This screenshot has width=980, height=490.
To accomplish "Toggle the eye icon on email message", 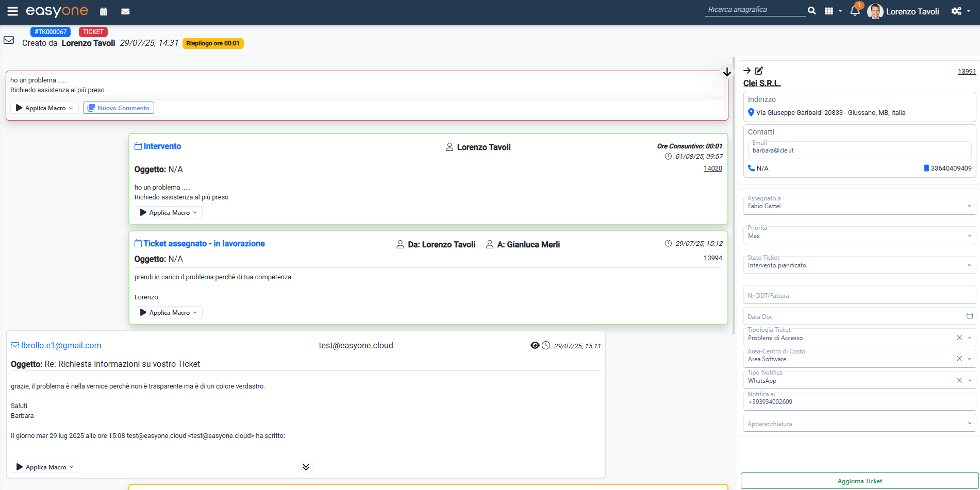I will tap(535, 345).
